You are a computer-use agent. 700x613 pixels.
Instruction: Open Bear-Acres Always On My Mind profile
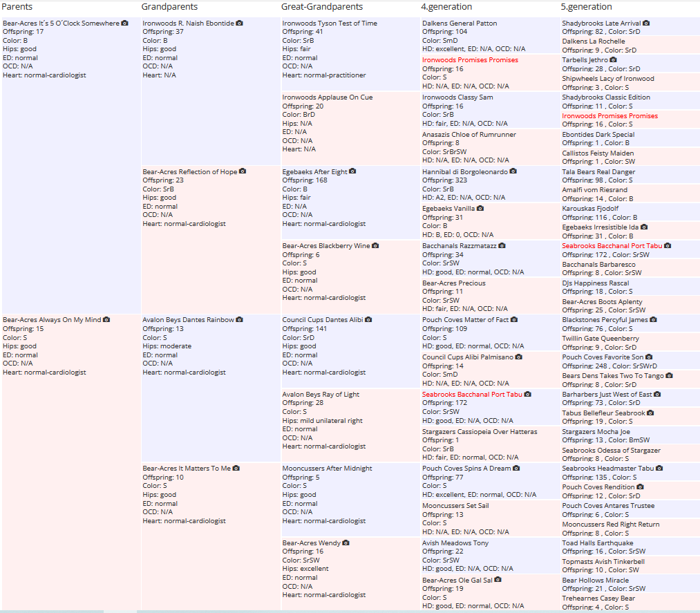52,320
